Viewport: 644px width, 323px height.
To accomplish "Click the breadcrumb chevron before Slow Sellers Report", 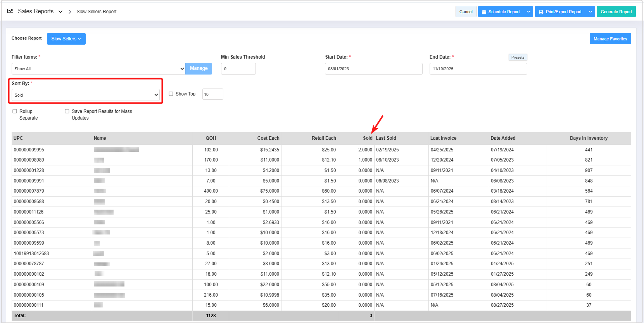I will pyautogui.click(x=70, y=12).
